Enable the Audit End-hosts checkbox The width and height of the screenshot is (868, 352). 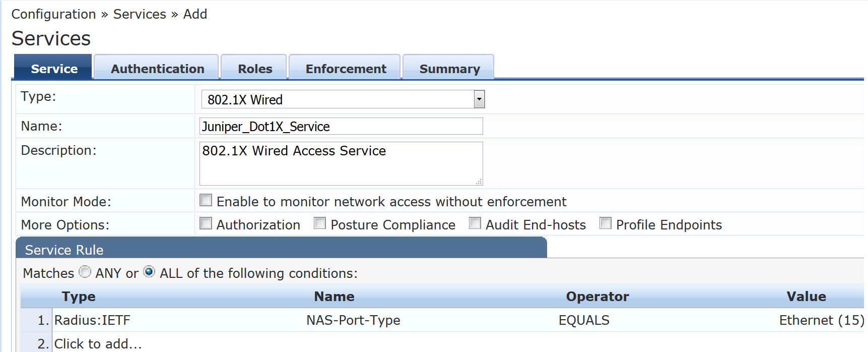tap(475, 223)
